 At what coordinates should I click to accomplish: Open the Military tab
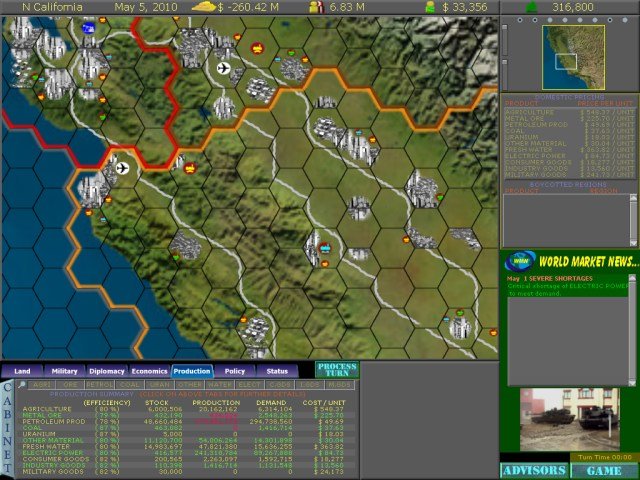click(x=65, y=371)
